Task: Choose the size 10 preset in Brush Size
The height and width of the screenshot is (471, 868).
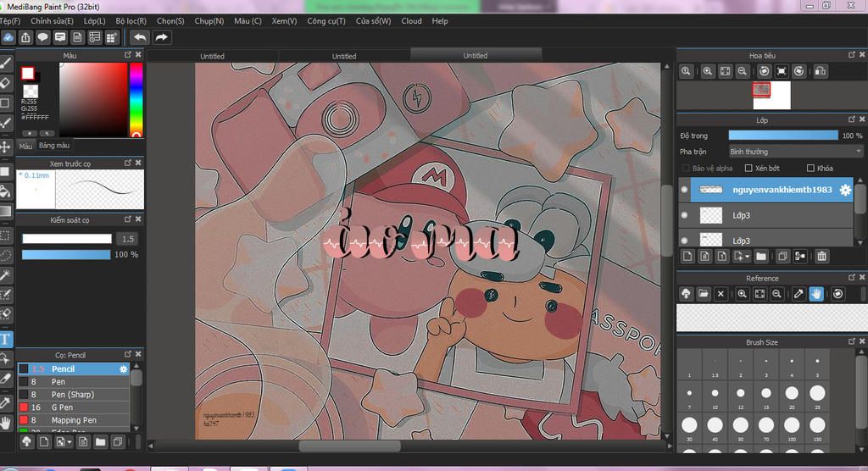Action: coord(715,393)
